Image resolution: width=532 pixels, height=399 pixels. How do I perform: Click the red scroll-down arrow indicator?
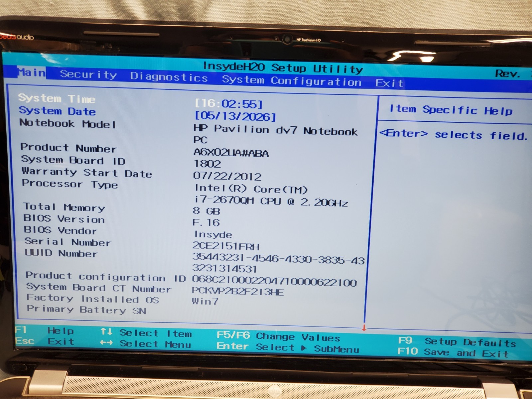(x=364, y=328)
